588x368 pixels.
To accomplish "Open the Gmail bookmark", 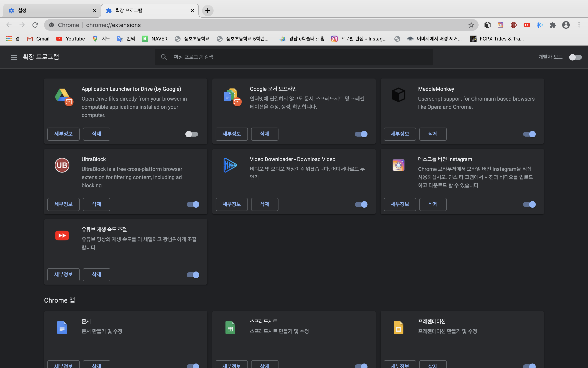I will click(x=38, y=39).
